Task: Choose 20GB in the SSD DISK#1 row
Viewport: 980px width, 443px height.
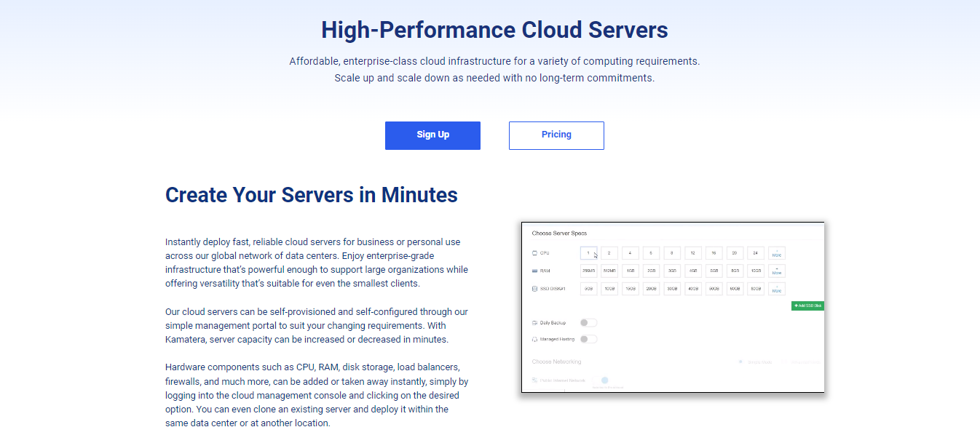Action: (x=651, y=289)
